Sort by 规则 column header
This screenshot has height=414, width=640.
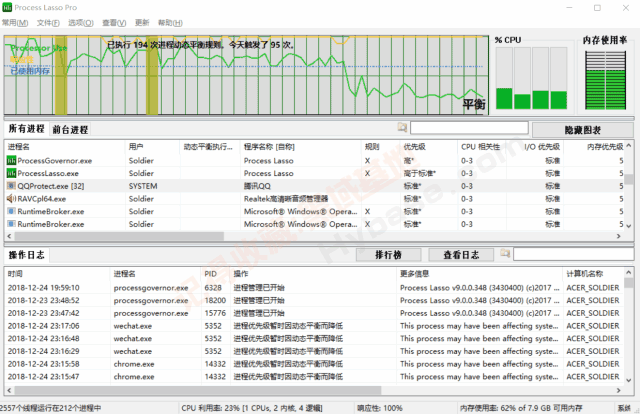pyautogui.click(x=380, y=147)
